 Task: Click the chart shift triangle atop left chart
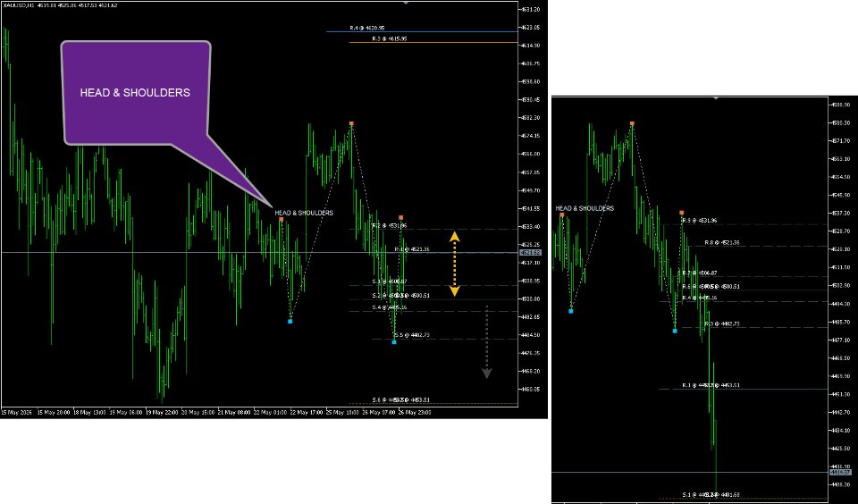pos(406,3)
